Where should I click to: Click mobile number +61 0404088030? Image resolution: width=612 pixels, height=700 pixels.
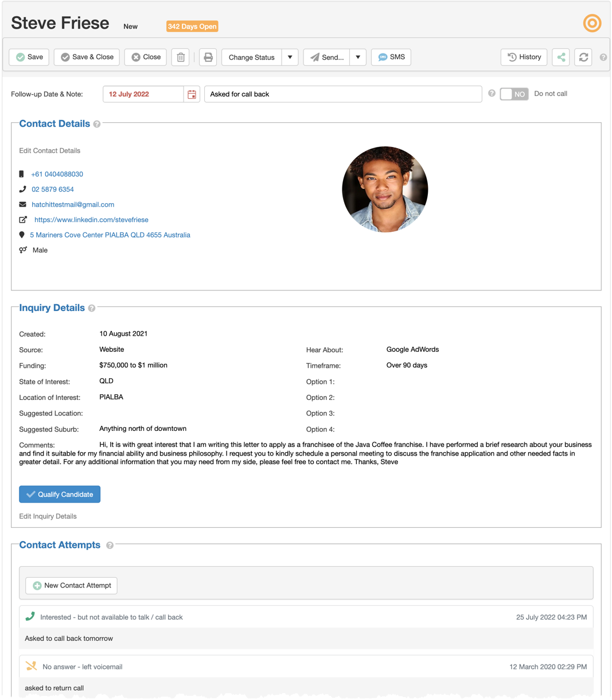57,174
